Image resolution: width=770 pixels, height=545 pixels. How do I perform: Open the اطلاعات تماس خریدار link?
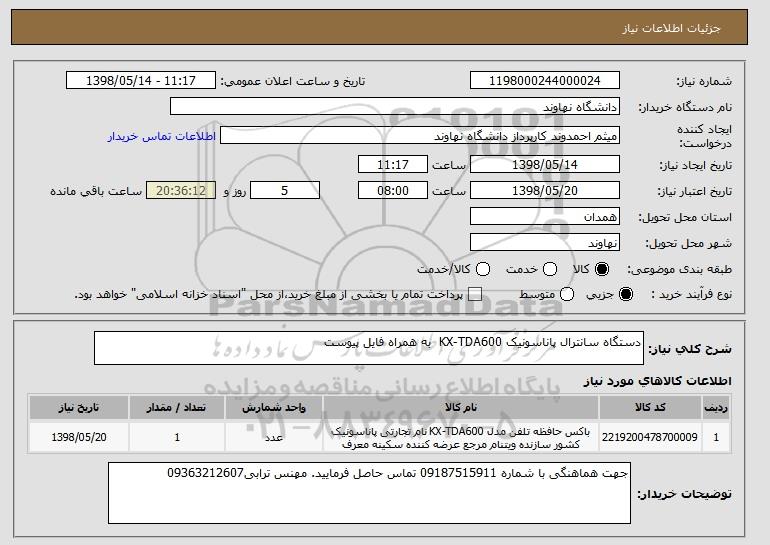162,136
